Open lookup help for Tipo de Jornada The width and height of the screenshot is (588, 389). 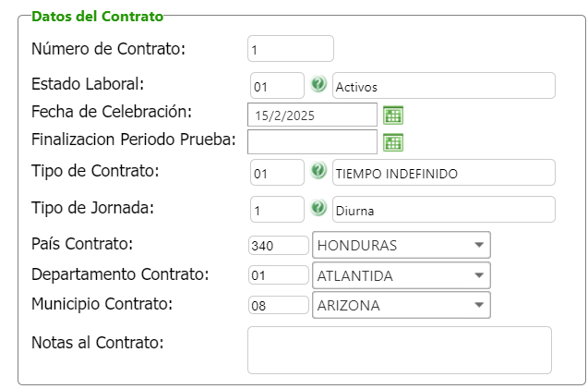(x=318, y=209)
